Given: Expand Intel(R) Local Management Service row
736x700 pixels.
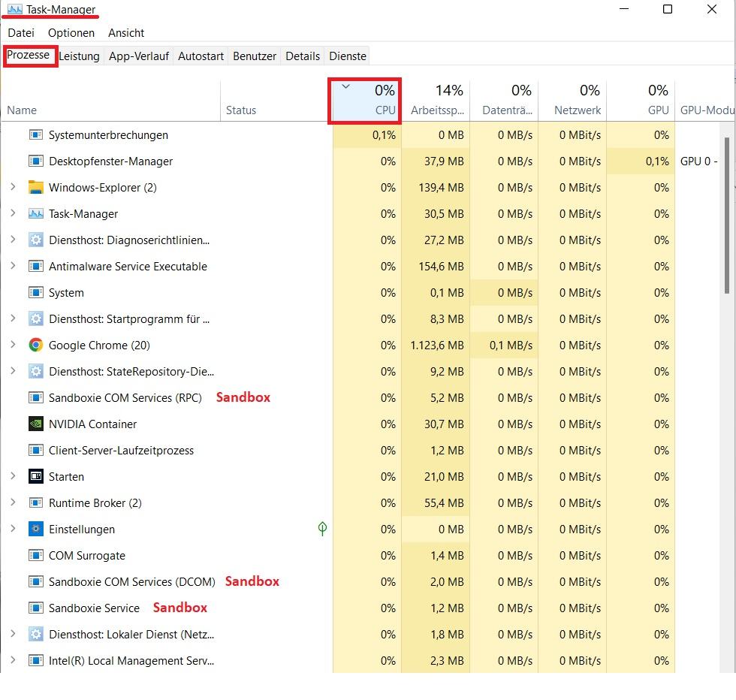Looking at the screenshot, I should click(14, 660).
